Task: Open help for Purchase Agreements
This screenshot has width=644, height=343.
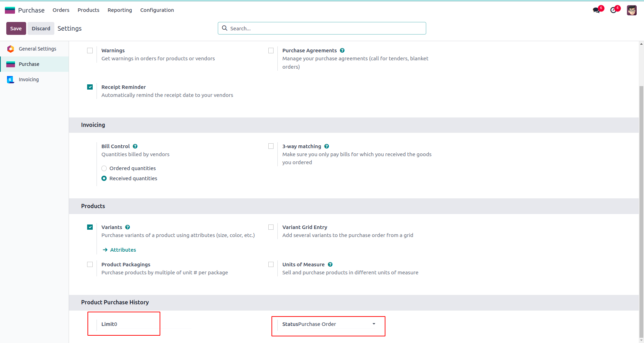Action: pyautogui.click(x=342, y=51)
